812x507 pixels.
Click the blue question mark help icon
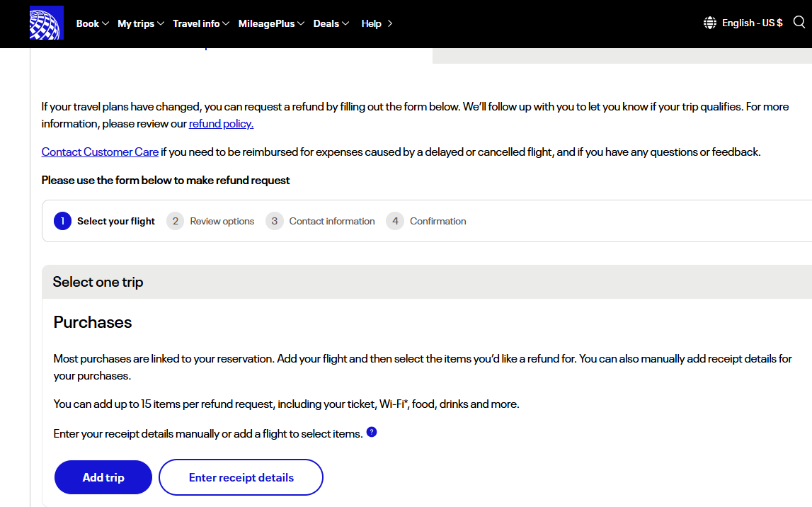point(371,432)
